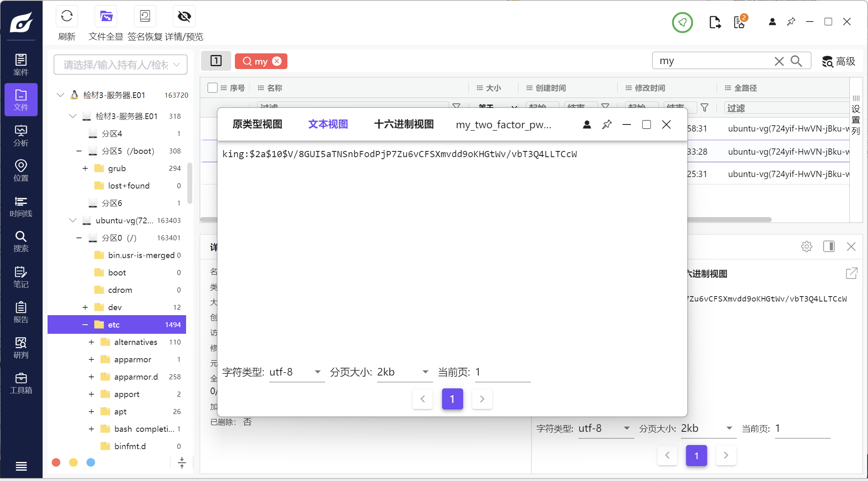This screenshot has height=481, width=868.
Task: Click the export file icon in title bar
Action: 715,22
